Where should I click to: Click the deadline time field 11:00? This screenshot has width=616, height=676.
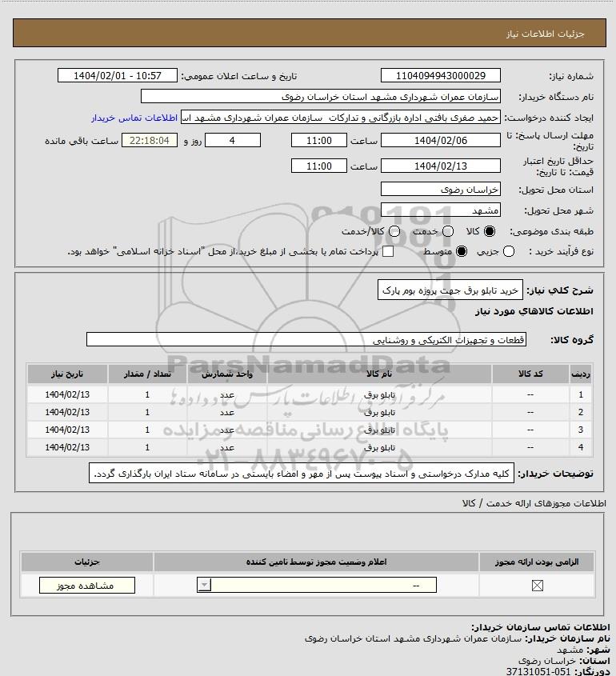(x=319, y=141)
